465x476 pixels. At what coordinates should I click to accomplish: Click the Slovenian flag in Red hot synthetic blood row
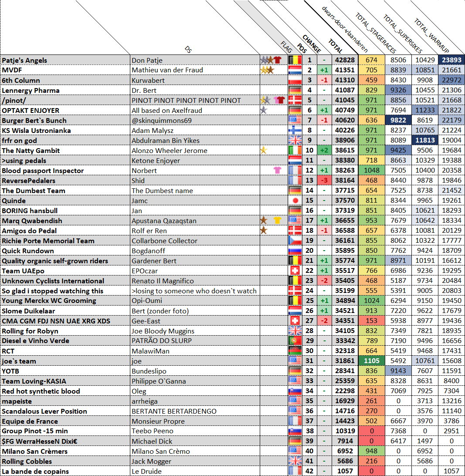[x=295, y=391]
